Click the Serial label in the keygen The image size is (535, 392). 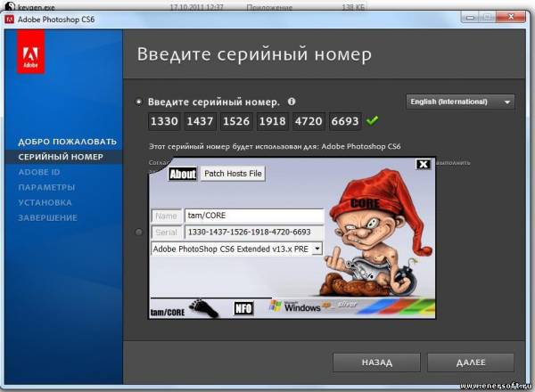(166, 233)
